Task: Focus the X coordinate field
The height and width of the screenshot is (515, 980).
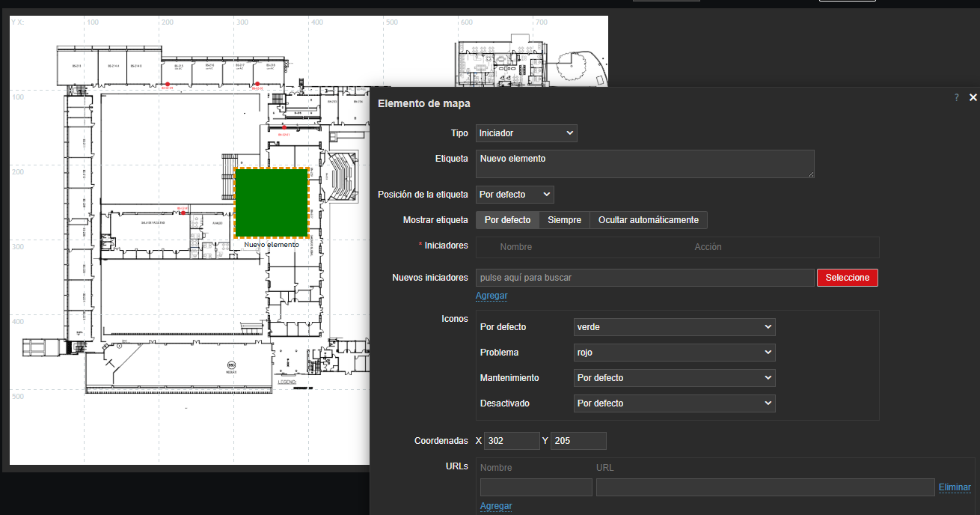Action: 512,441
